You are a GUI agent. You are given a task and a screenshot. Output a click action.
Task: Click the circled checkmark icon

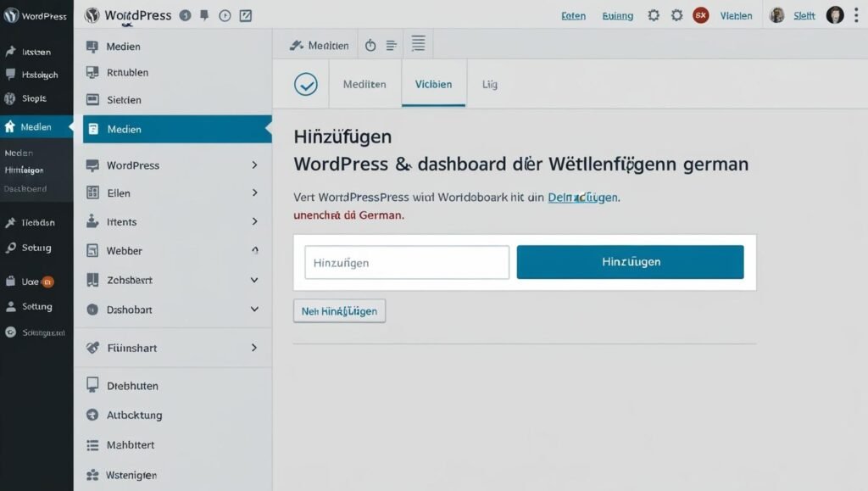click(x=305, y=84)
